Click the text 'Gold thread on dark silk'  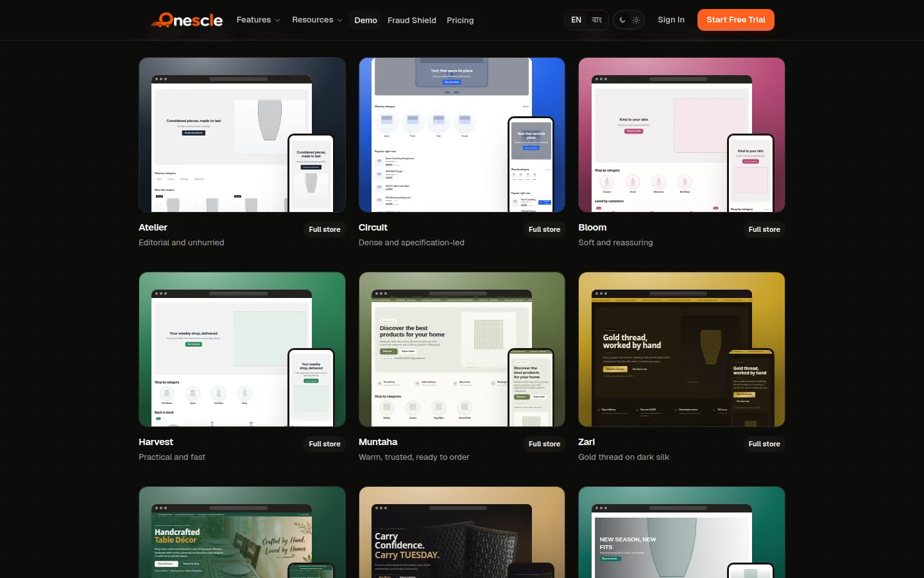pos(624,457)
